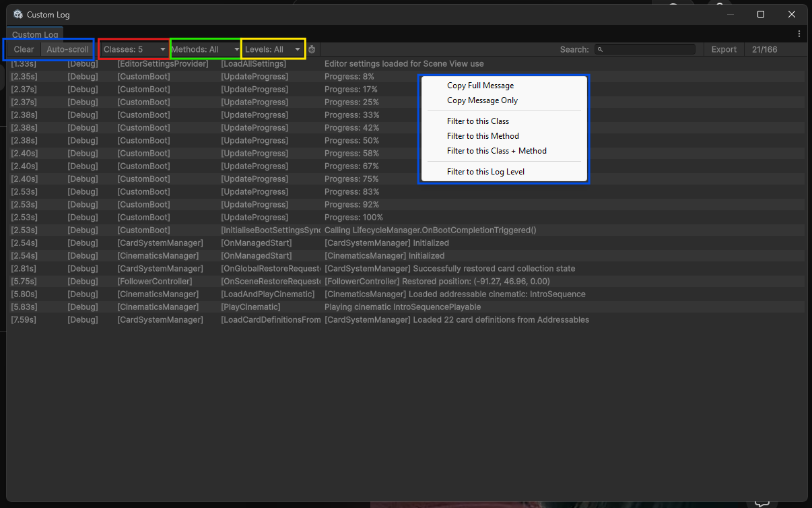
Task: Switch to the Custom Log tab
Action: coord(34,34)
